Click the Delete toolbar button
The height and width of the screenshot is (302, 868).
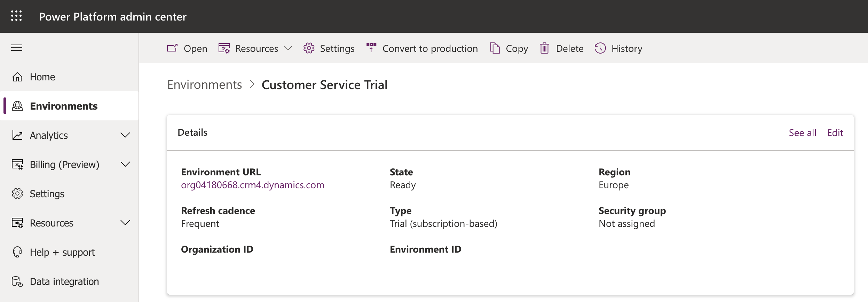click(x=562, y=48)
